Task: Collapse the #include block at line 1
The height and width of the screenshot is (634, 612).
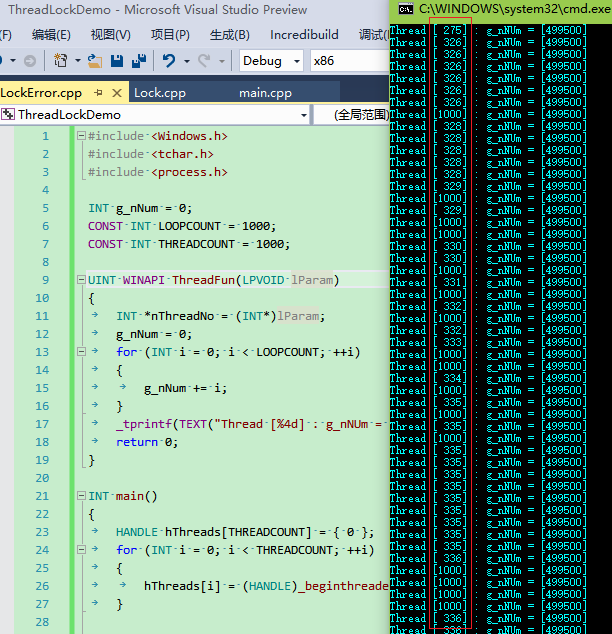Action: 80,136
